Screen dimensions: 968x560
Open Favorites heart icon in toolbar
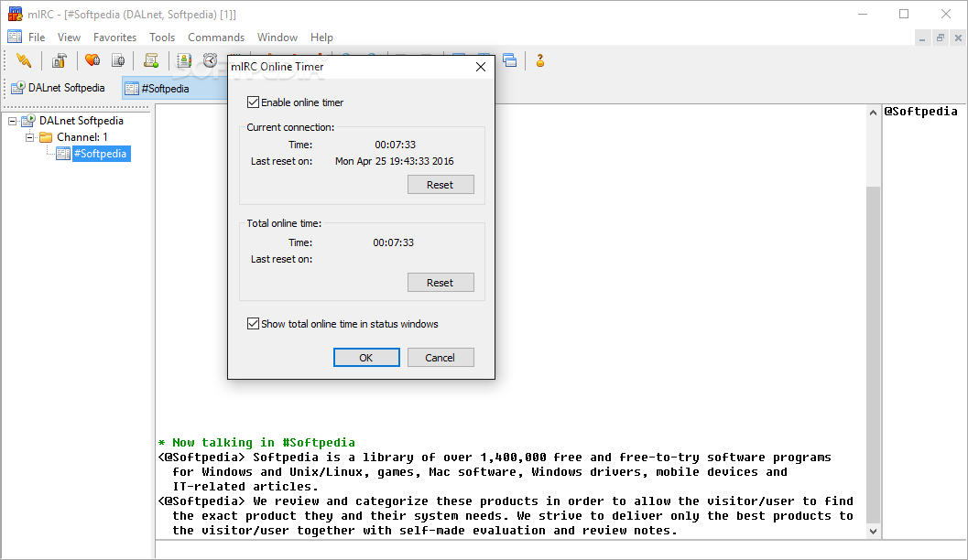(x=92, y=60)
